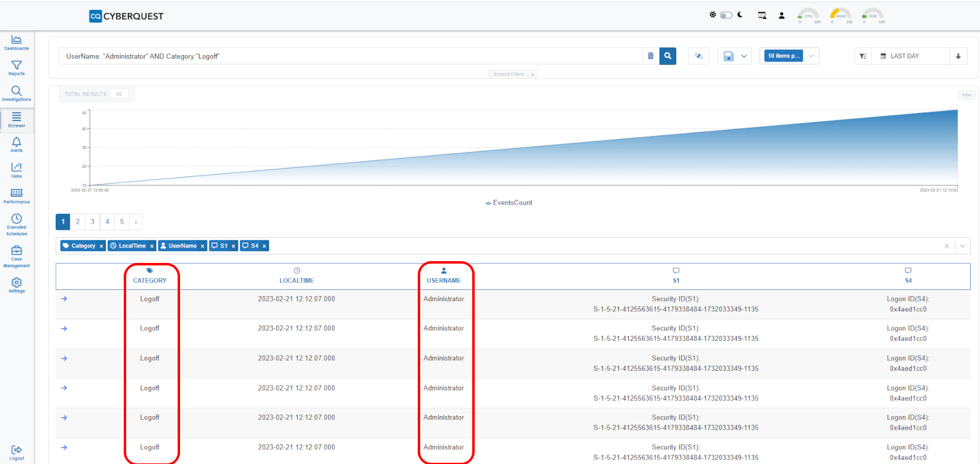This screenshot has height=464, width=980.
Task: Expand the first Logoff row arrow
Action: [x=64, y=299]
